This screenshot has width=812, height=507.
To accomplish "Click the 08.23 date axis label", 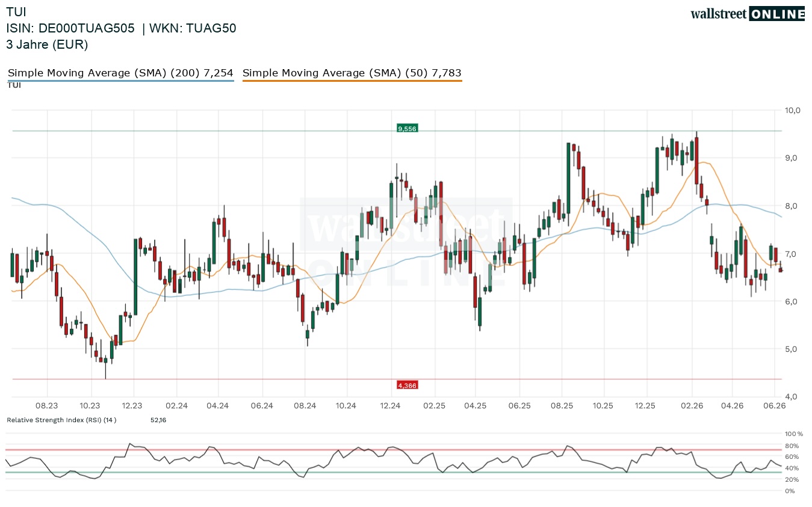I will click(x=46, y=406).
